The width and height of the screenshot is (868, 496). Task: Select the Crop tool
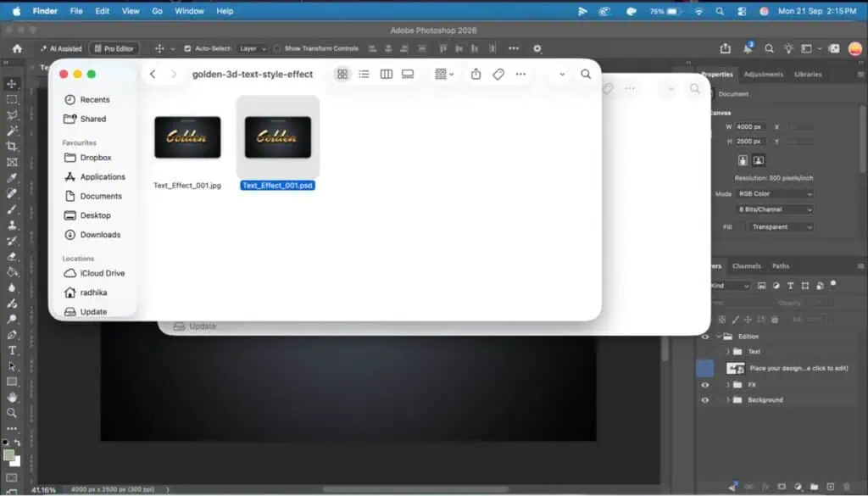pos(12,147)
